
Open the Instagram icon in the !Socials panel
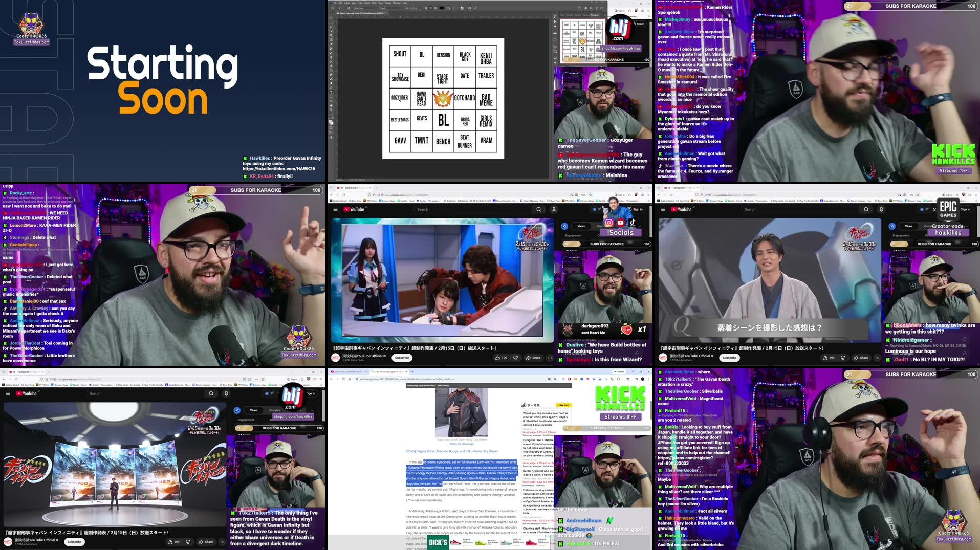(x=609, y=224)
